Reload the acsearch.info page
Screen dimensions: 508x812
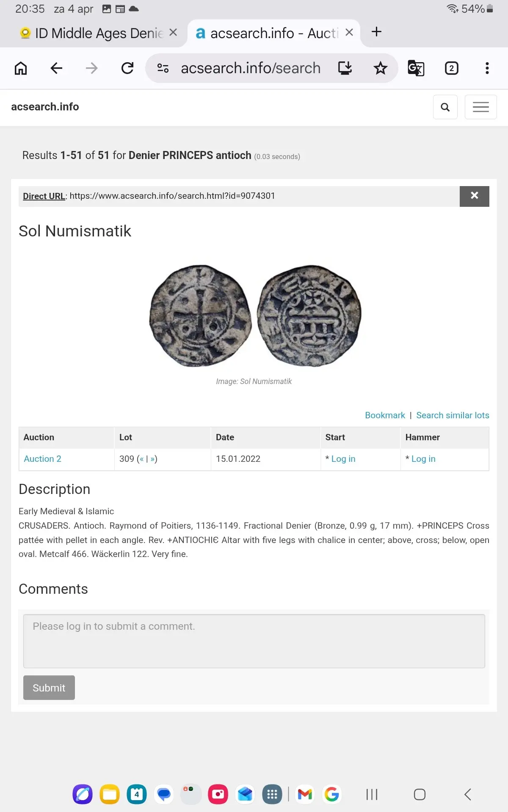coord(127,68)
